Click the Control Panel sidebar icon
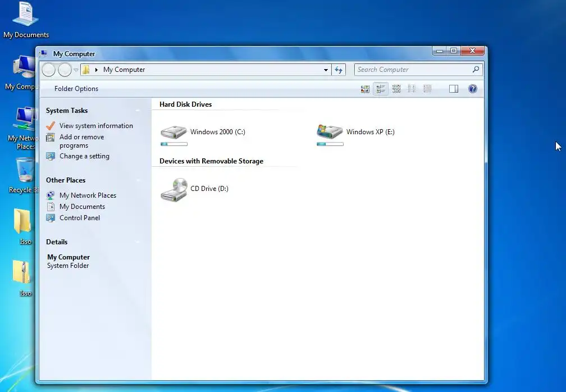This screenshot has height=392, width=566. [51, 218]
